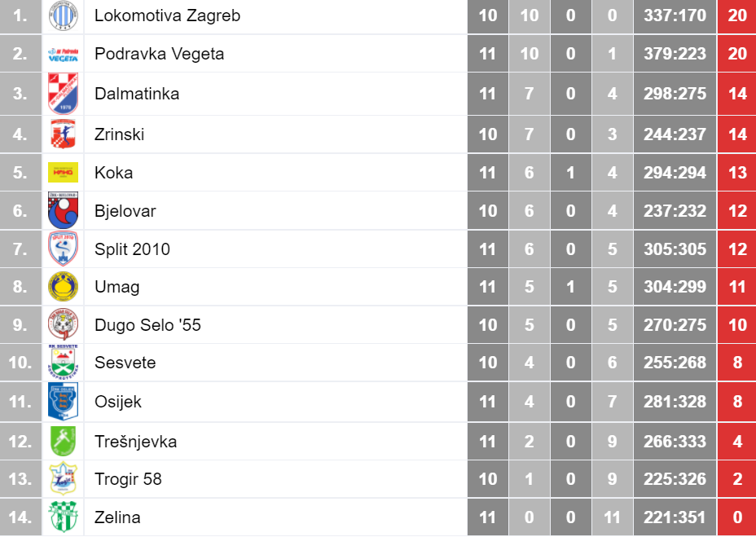Select the 337:170 goal difference cell
The width and height of the screenshot is (756, 537).
675,16
